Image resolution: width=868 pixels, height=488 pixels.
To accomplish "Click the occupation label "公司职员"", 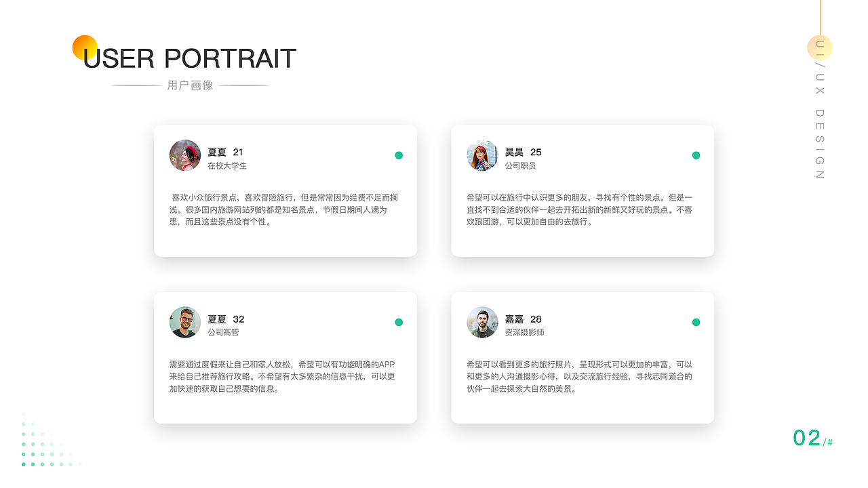I will click(520, 165).
